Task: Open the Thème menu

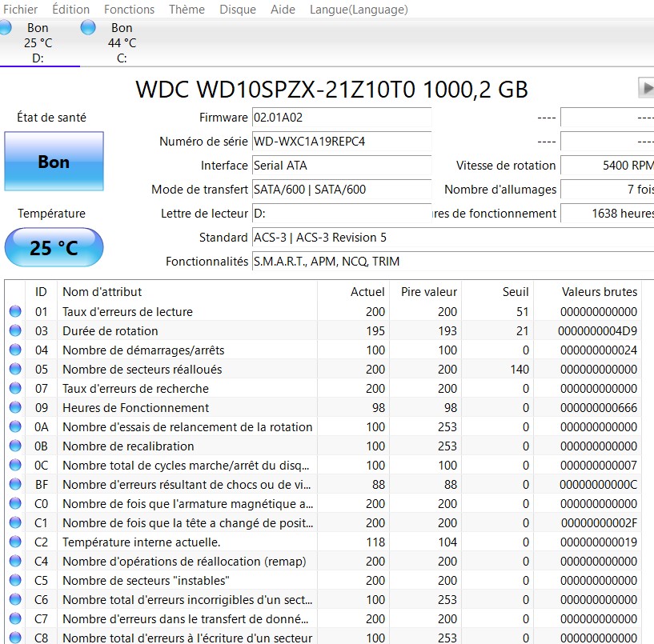Action: coord(187,9)
